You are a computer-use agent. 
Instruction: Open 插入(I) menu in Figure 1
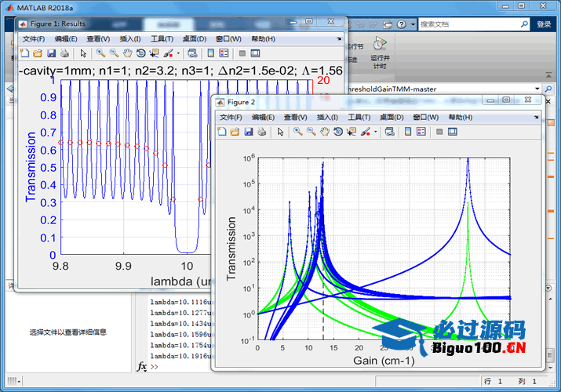tap(130, 39)
